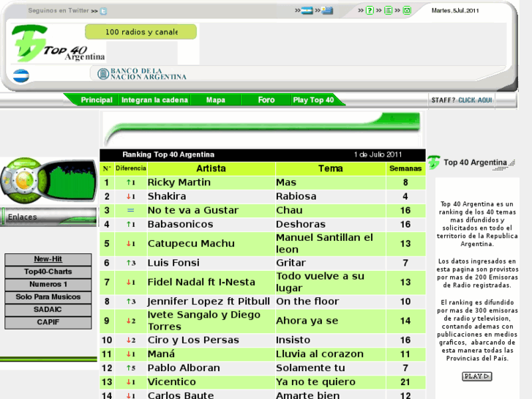Click the small Top 40 logo beside sidebar title
This screenshot has width=532, height=399.
434,162
